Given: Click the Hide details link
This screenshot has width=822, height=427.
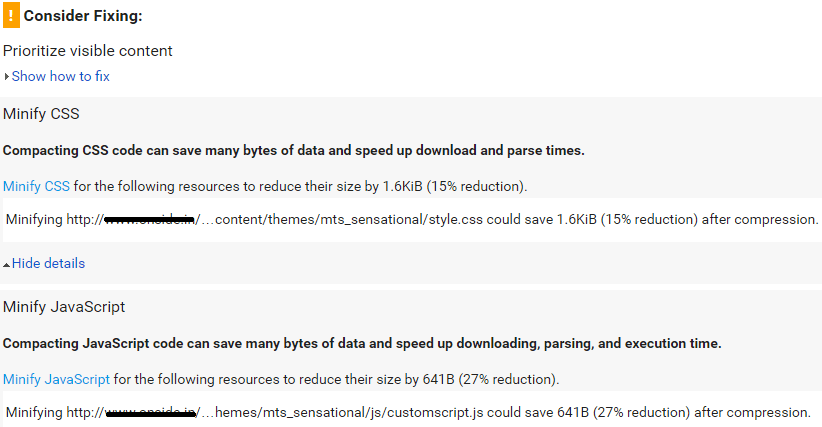Looking at the screenshot, I should [x=48, y=263].
